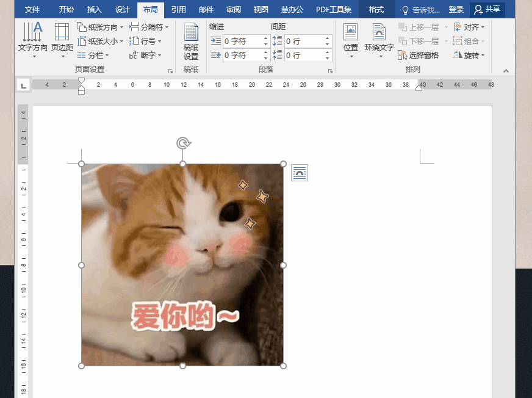Open 选择窗格 selection pane
The image size is (532, 398).
click(419, 55)
